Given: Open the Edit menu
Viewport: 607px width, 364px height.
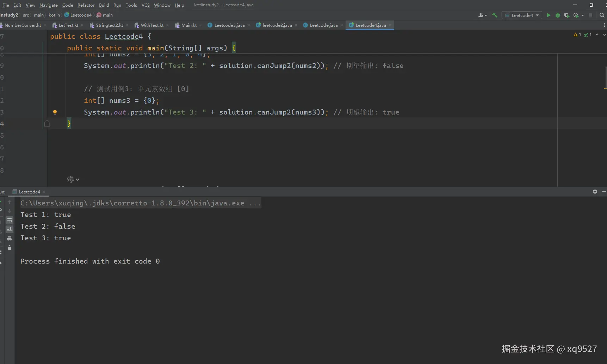Looking at the screenshot, I should pyautogui.click(x=17, y=5).
